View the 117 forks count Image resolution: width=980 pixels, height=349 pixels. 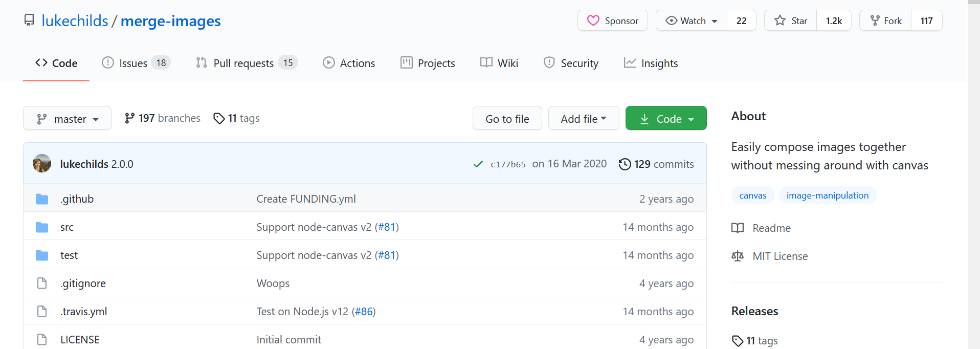click(x=927, y=20)
